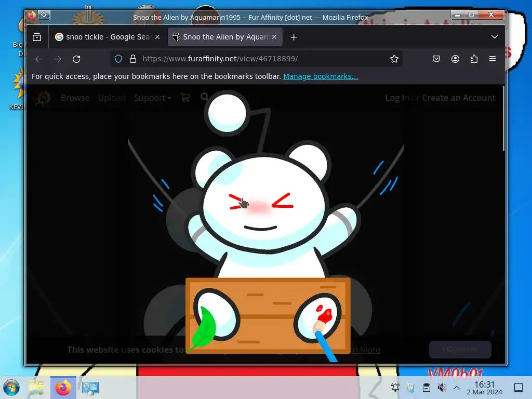
Task: View site security padlock information
Action: click(133, 59)
